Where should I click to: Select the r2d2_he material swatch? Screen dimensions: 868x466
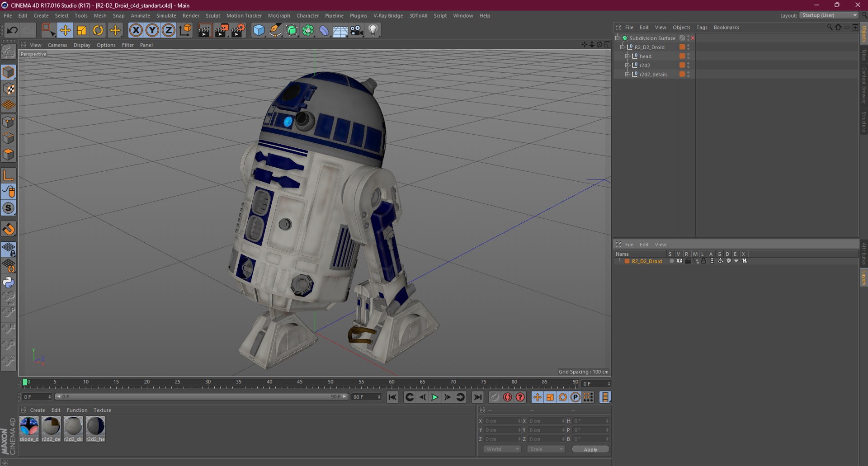click(95, 429)
